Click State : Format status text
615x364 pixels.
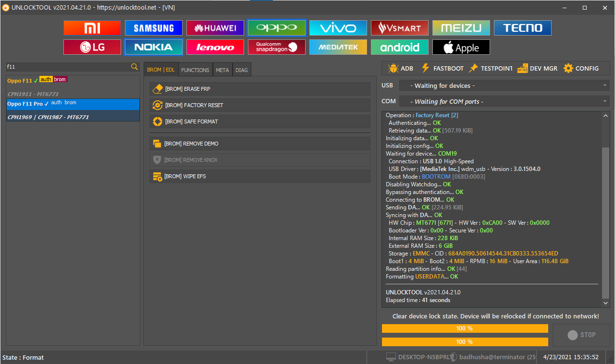[x=23, y=357]
